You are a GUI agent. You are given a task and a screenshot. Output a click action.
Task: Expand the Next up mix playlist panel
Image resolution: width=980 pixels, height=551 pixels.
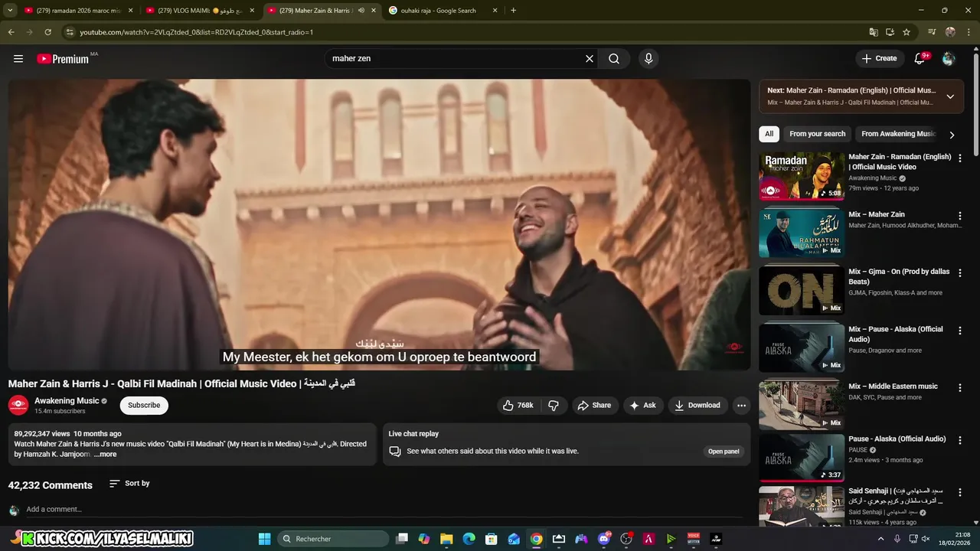point(950,96)
